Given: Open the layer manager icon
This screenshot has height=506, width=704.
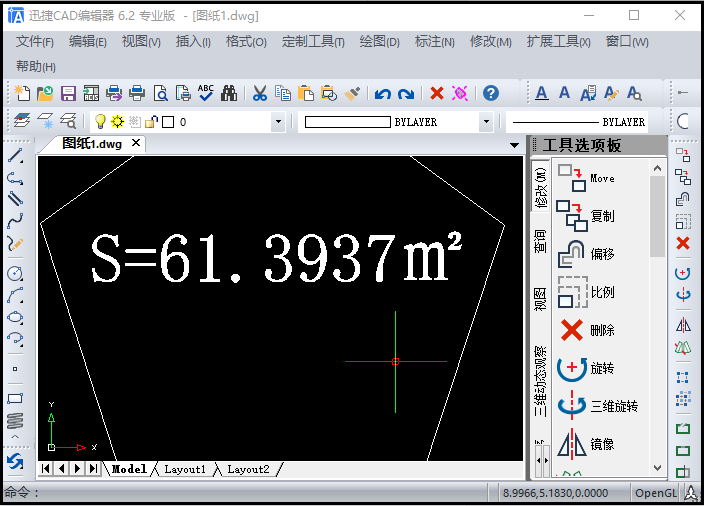Looking at the screenshot, I should (22, 121).
